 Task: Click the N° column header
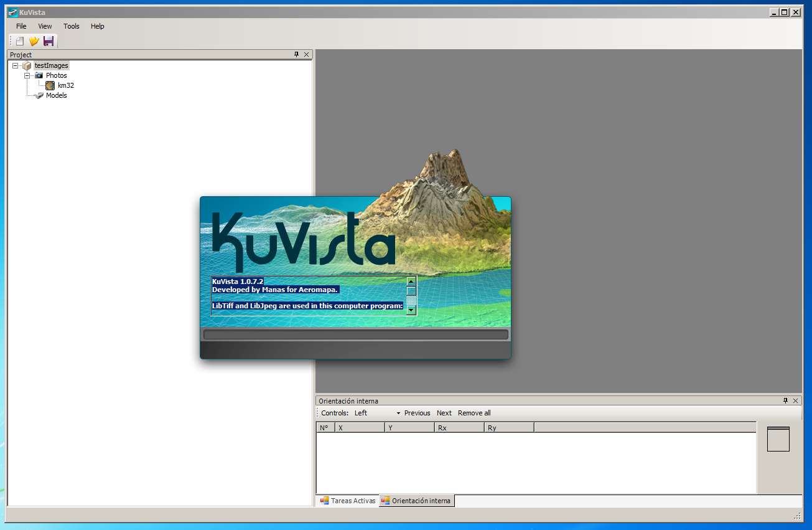click(x=325, y=428)
